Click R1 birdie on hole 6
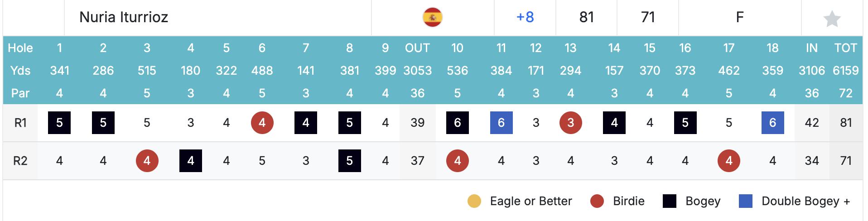This screenshot has height=221, width=868. [x=262, y=123]
